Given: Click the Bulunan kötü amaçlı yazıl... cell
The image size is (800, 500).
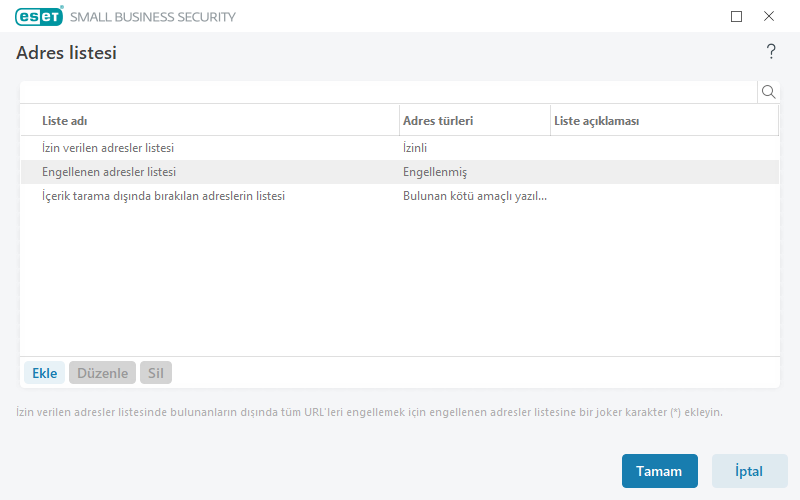Looking at the screenshot, I should (x=475, y=196).
